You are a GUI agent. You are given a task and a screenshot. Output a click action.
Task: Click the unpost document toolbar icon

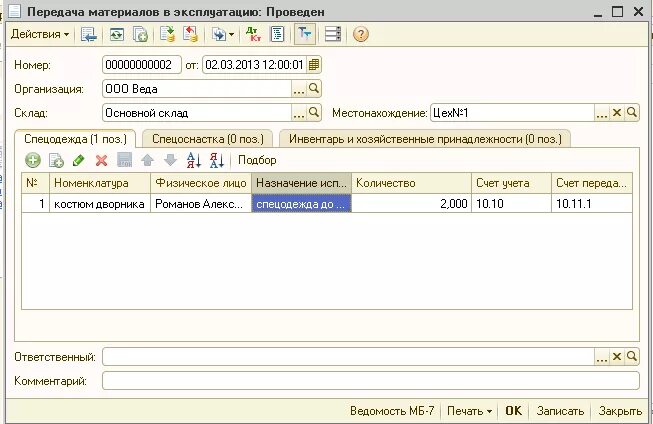190,34
